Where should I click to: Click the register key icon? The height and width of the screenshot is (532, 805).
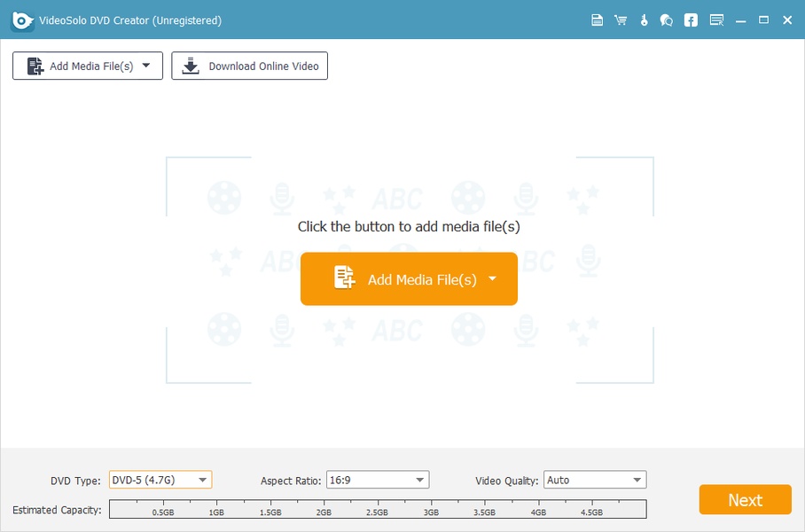tap(644, 20)
